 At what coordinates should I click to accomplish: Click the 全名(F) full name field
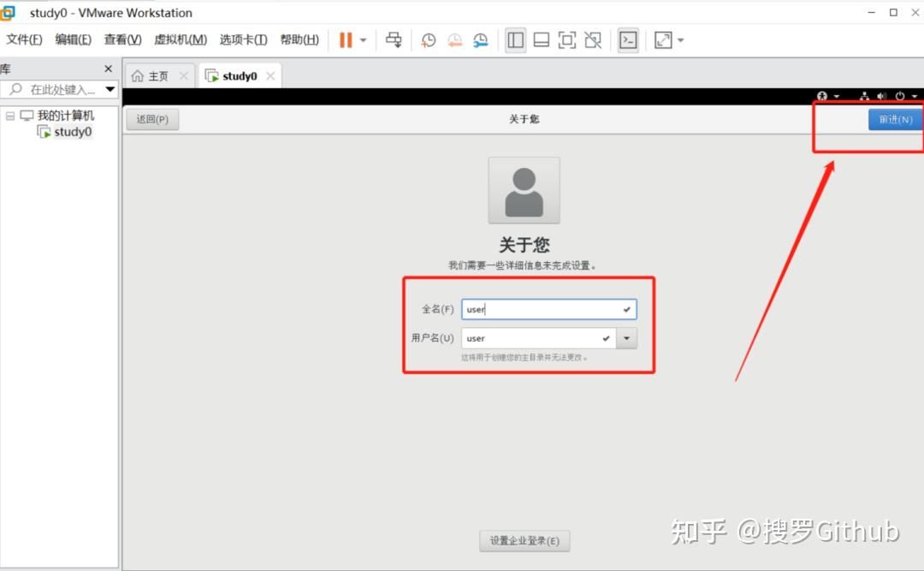pyautogui.click(x=548, y=309)
